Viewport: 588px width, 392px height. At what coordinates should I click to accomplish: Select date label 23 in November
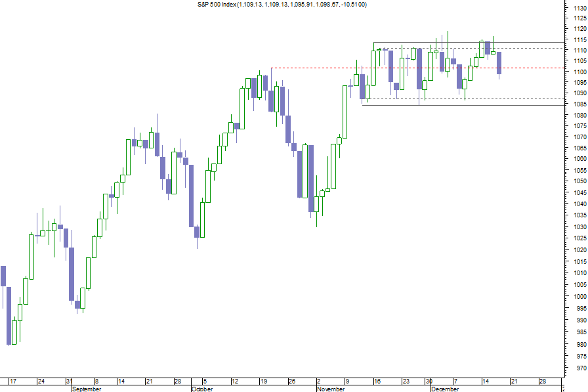[x=406, y=381]
